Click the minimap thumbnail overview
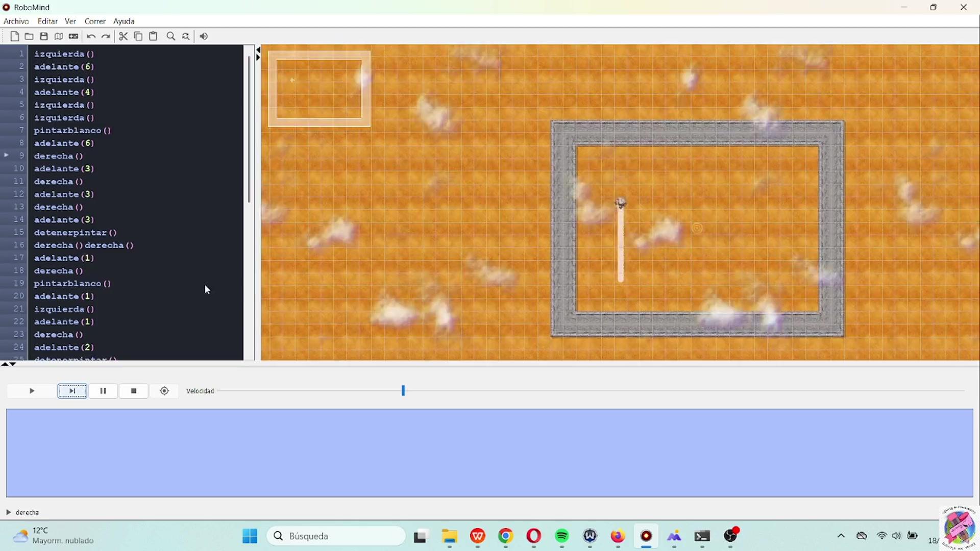Screen dimensions: 980x551 [x=319, y=89]
